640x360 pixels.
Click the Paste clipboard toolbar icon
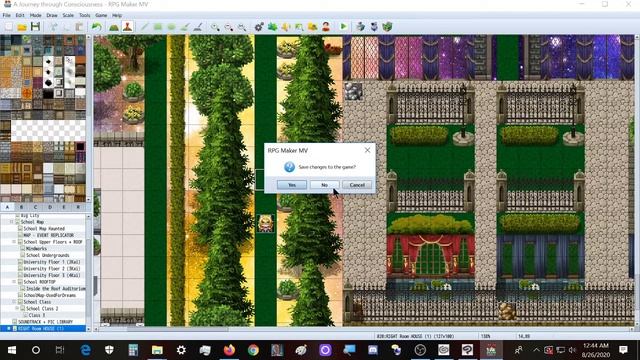pyautogui.click(x=80, y=27)
